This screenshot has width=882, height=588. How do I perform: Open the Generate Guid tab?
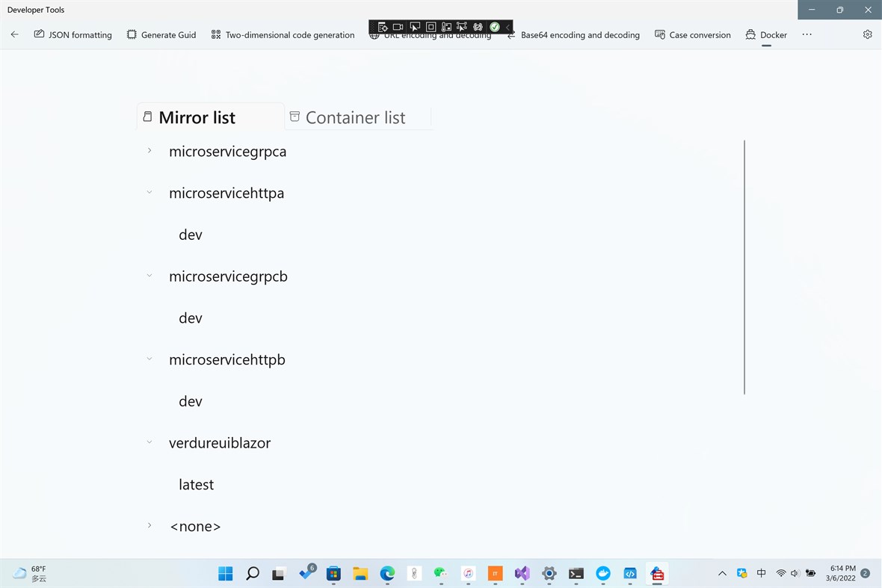pyautogui.click(x=161, y=35)
